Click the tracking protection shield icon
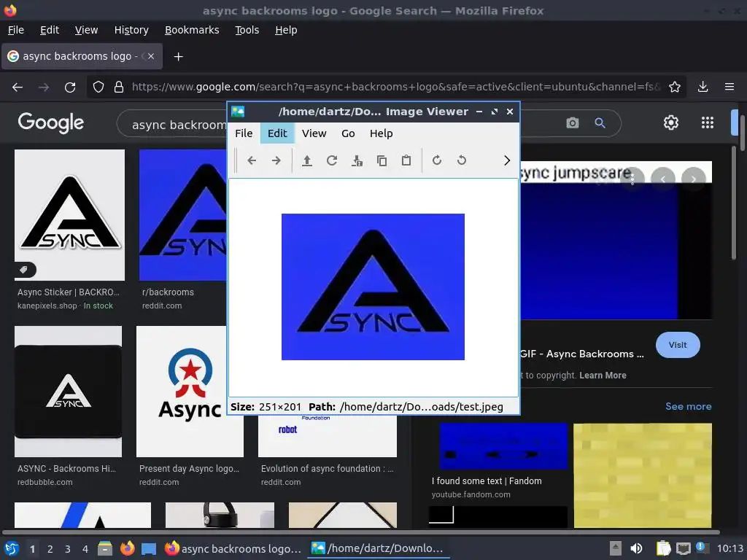The width and height of the screenshot is (747, 560). (98, 87)
